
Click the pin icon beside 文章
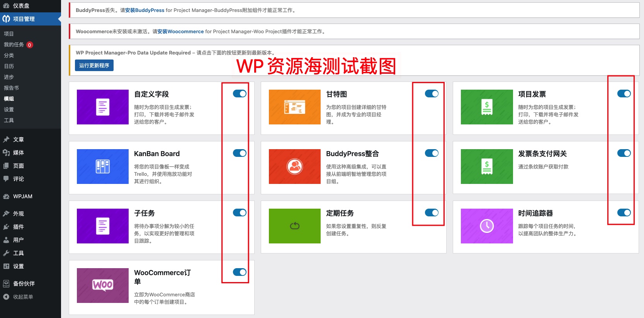tap(6, 139)
